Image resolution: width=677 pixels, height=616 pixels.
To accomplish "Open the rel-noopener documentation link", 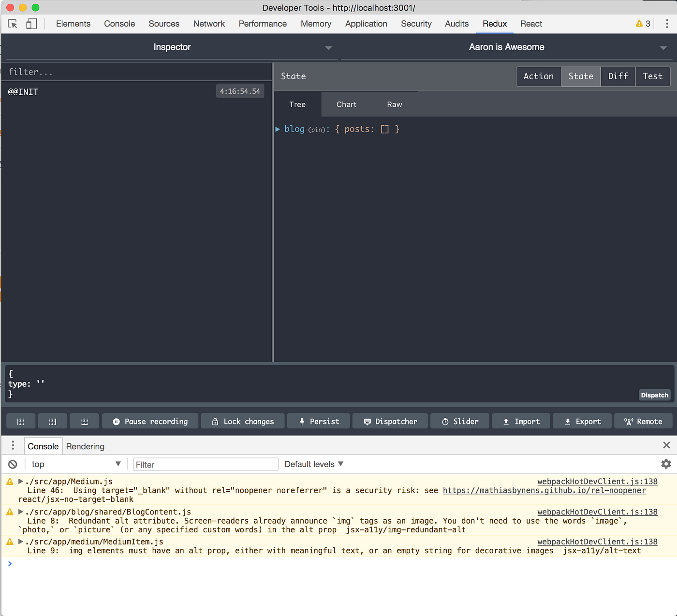I will [x=544, y=490].
